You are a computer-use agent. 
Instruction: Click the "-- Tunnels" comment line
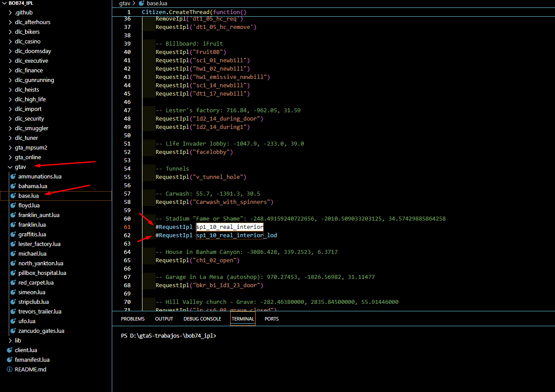172,169
